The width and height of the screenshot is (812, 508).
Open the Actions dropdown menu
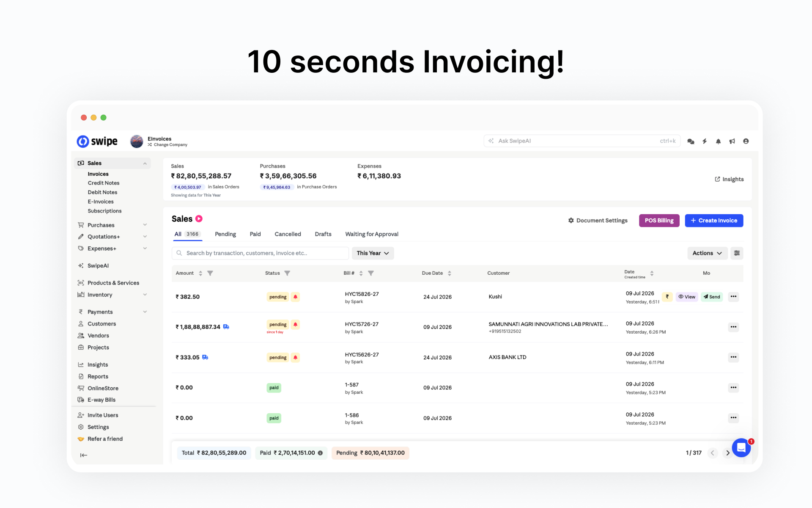coord(707,253)
